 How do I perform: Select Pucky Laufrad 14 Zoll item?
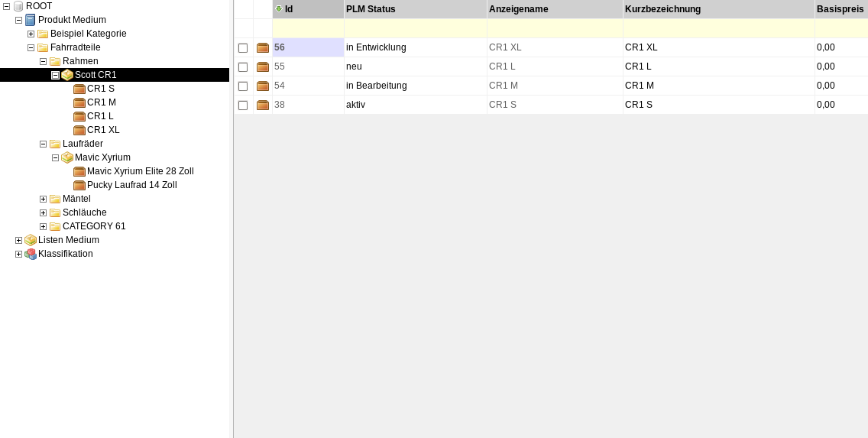(131, 185)
